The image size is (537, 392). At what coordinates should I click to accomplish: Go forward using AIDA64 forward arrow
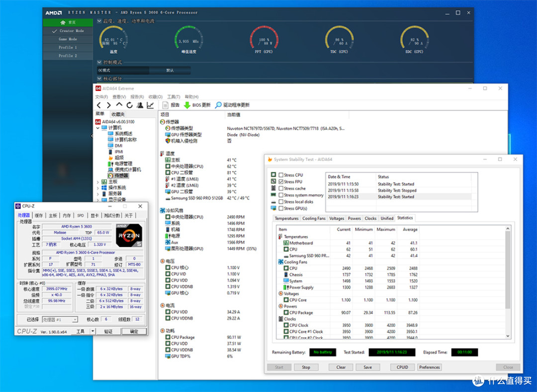108,105
